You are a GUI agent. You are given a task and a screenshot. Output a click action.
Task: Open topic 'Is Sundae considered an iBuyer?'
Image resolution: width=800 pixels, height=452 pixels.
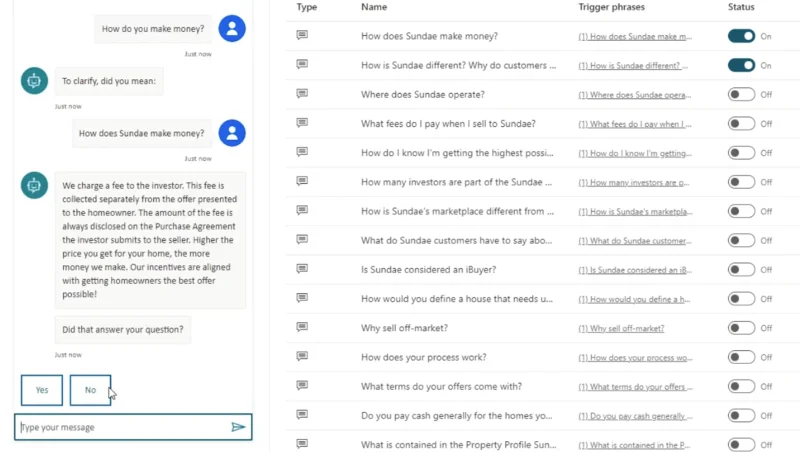point(429,269)
